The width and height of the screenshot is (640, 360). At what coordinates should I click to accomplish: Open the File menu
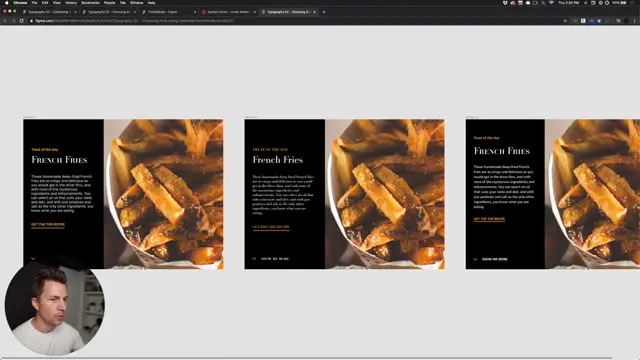[x=35, y=2]
